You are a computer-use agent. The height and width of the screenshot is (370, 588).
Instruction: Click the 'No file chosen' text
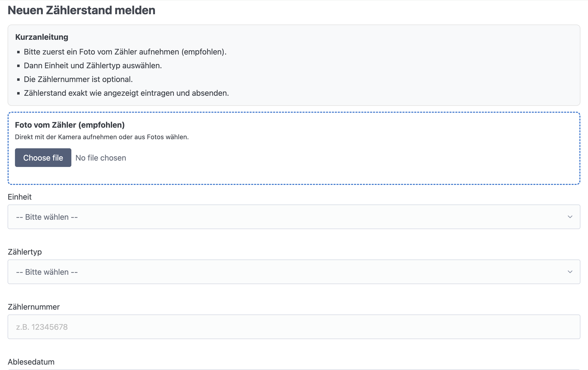(101, 158)
